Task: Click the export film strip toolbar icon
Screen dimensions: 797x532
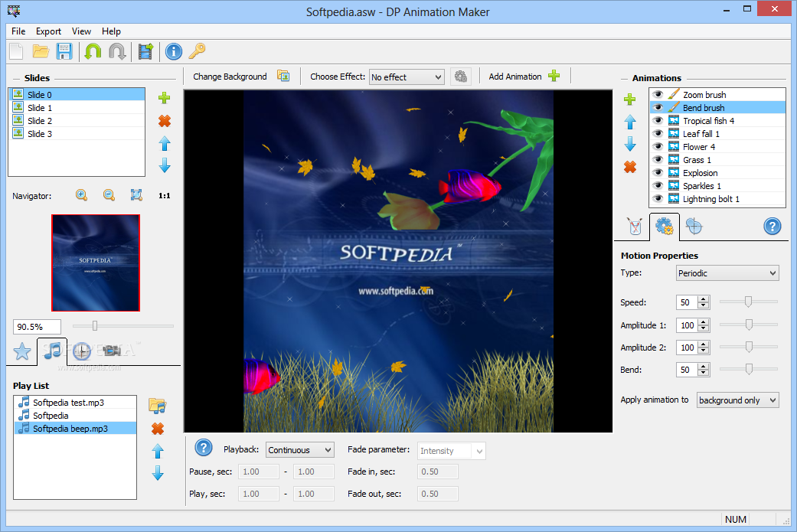Action: [x=145, y=51]
